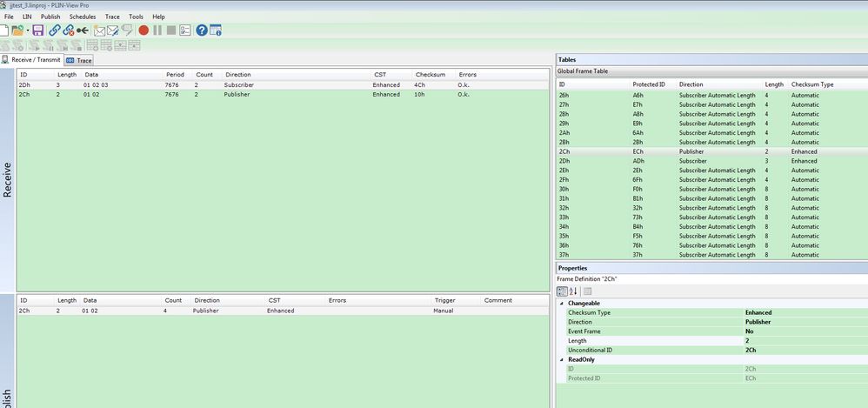Open the Publish menu
Screen dimensions: 868x408
point(50,17)
